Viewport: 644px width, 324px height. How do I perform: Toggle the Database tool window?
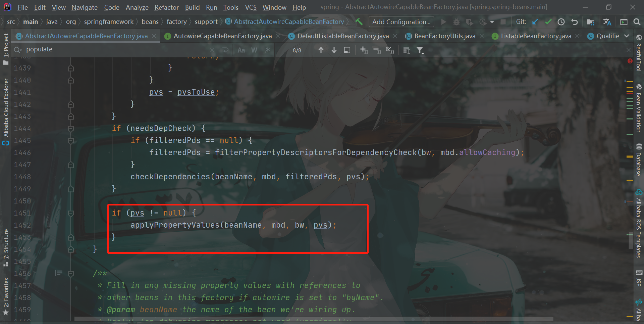click(639, 159)
